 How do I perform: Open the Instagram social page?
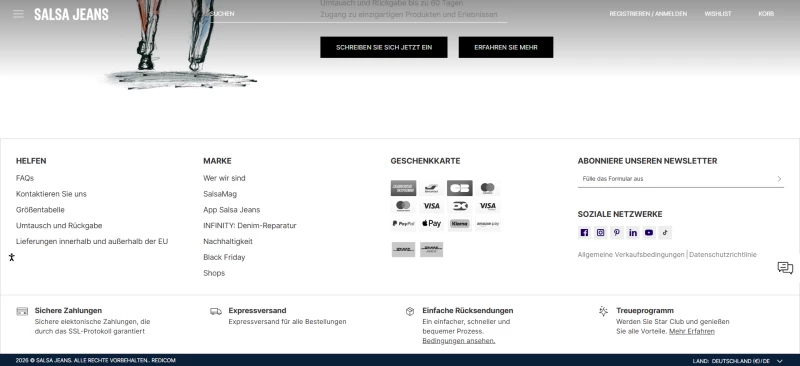coord(601,233)
